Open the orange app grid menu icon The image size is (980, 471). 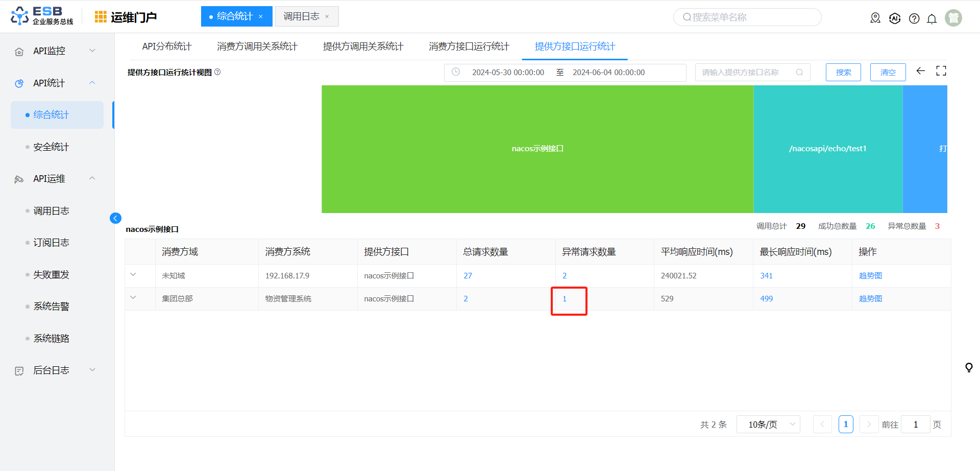pyautogui.click(x=101, y=17)
